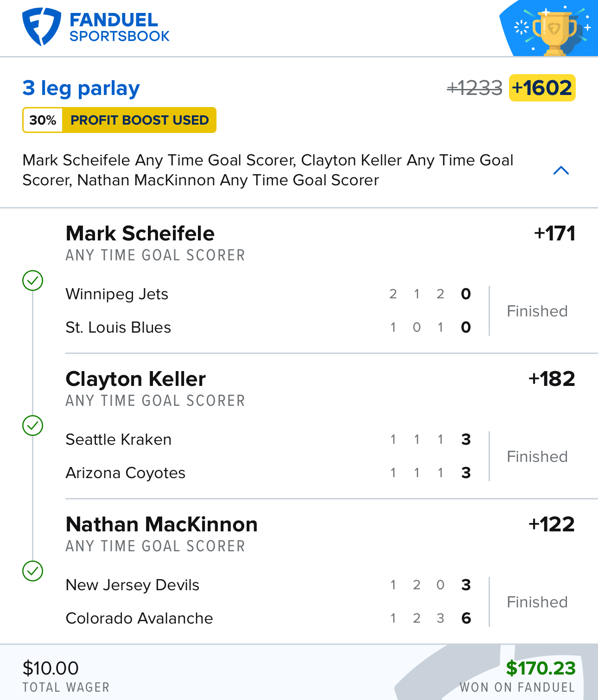Click the Colorado Avalanche final score 6
Image resolution: width=598 pixels, height=700 pixels.
tap(466, 618)
